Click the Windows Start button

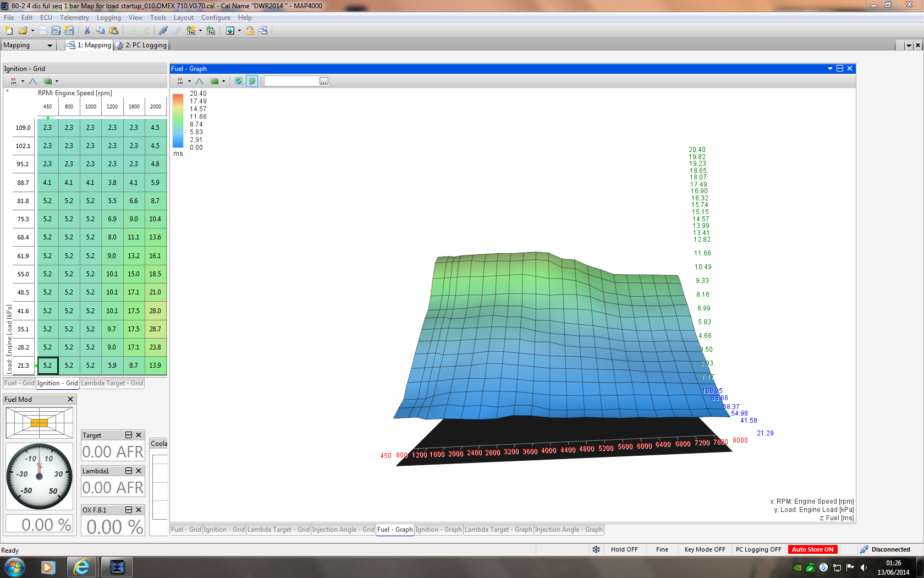[14, 567]
